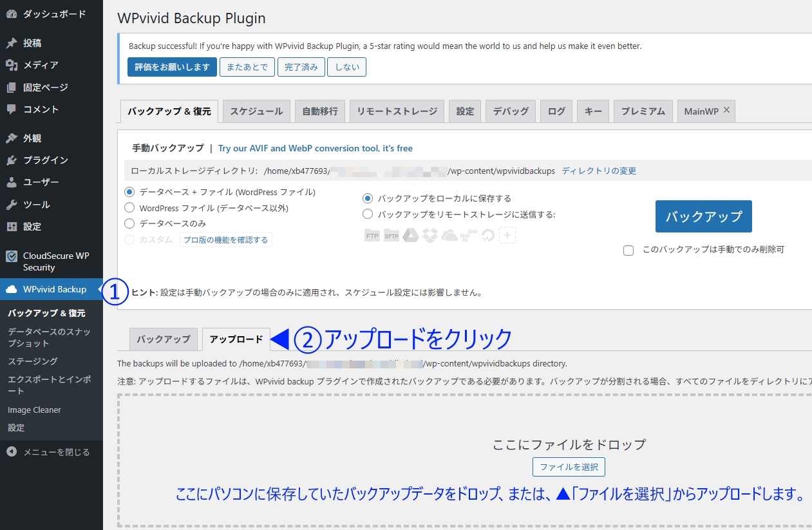The width and height of the screenshot is (812, 530).
Task: Switch to the スケジュール tab
Action: (256, 111)
